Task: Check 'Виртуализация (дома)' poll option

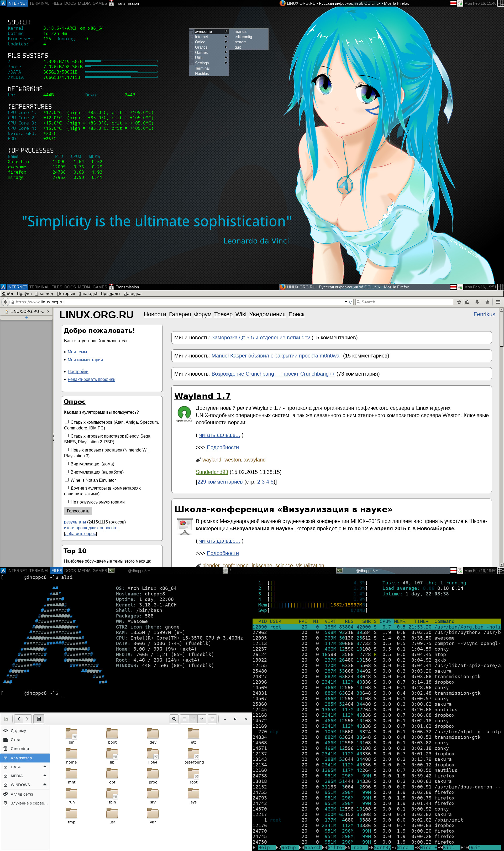Action: (67, 463)
